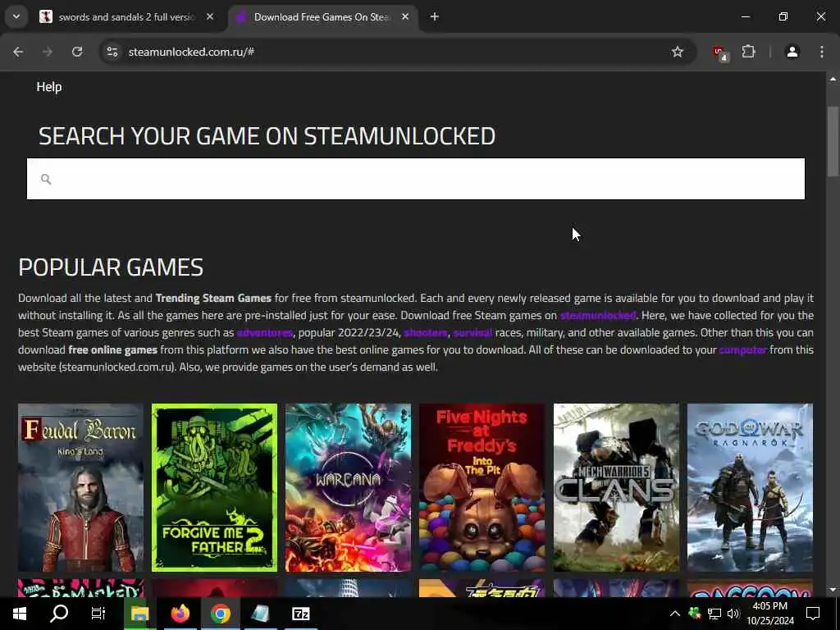The image size is (840, 630).
Task: Open the Help menu item
Action: click(49, 87)
